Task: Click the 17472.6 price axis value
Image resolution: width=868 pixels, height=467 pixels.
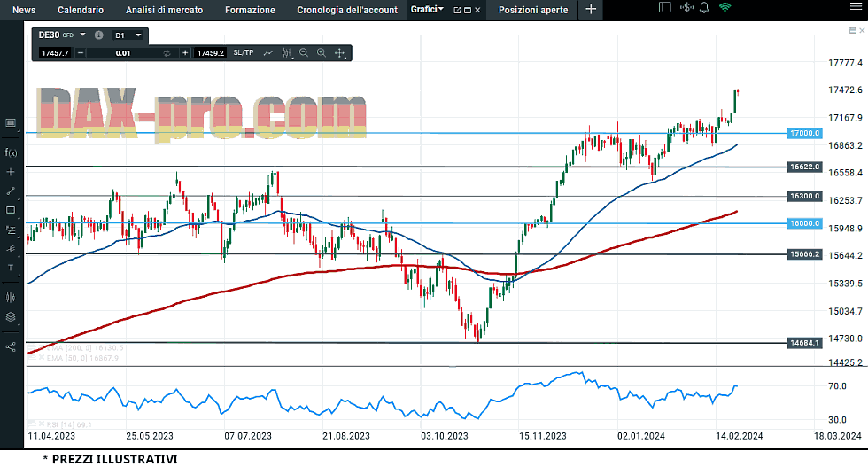Action: click(845, 90)
